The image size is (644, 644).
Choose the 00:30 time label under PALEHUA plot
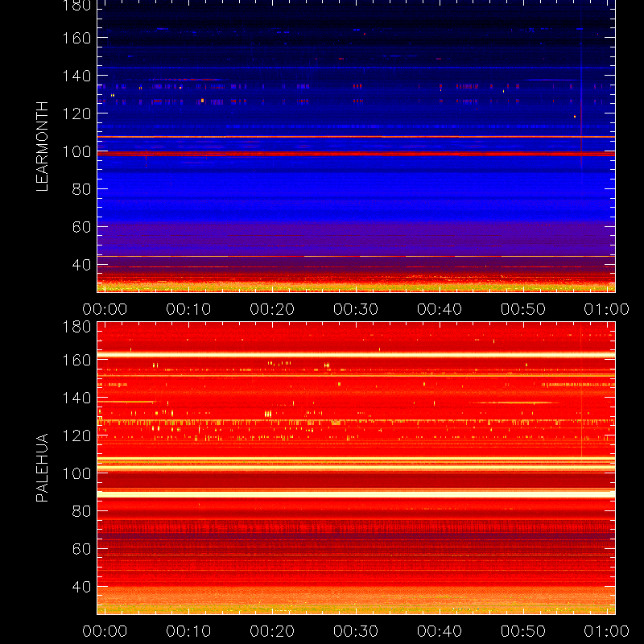point(356,631)
